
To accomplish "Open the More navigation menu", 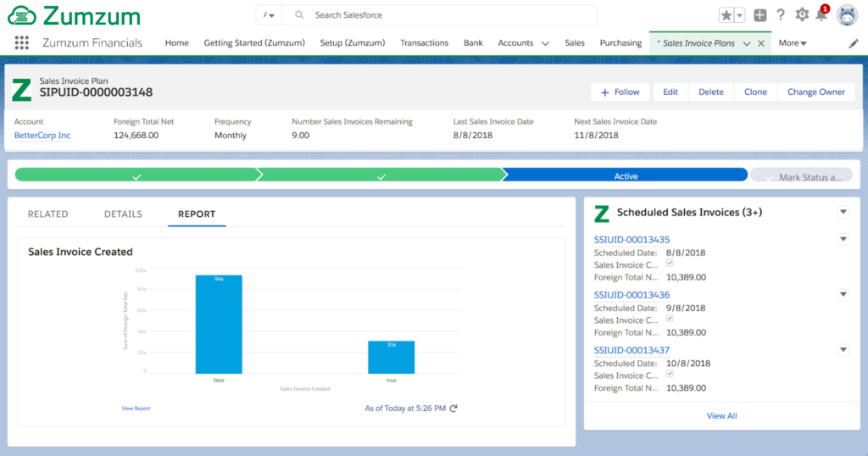I will tap(793, 42).
